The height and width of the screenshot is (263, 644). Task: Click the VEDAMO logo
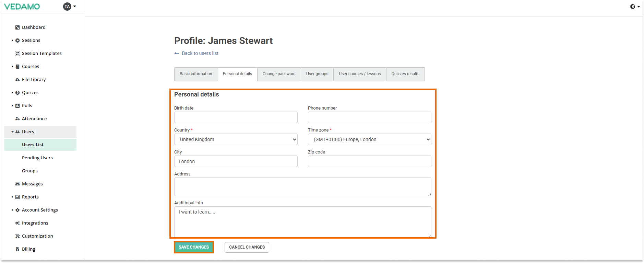click(x=22, y=7)
